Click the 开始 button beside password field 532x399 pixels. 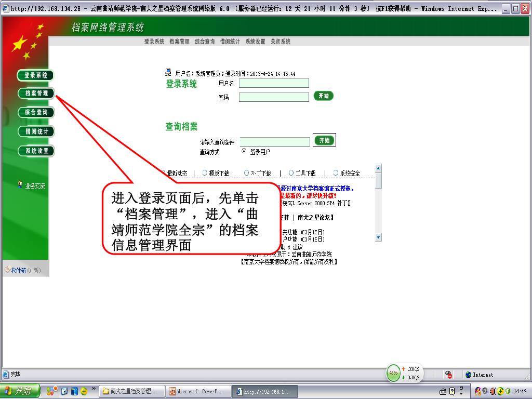(x=323, y=96)
